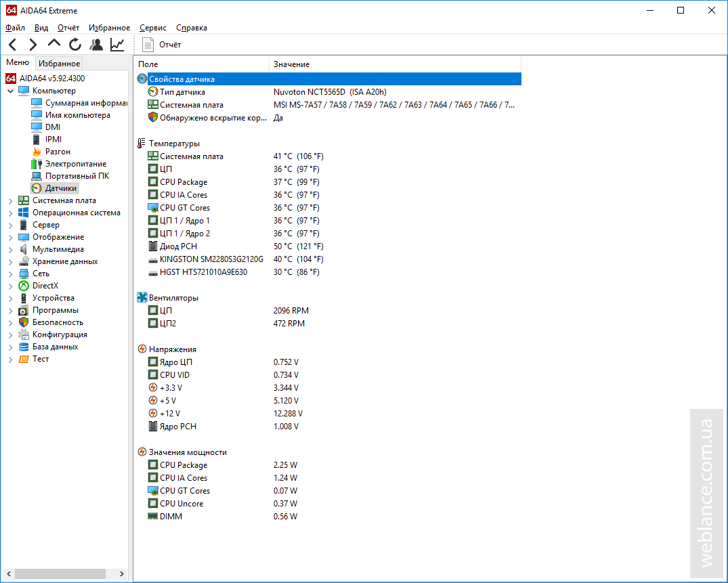Open the Файл menu
Screen dimensions: 728x583
[x=16, y=28]
